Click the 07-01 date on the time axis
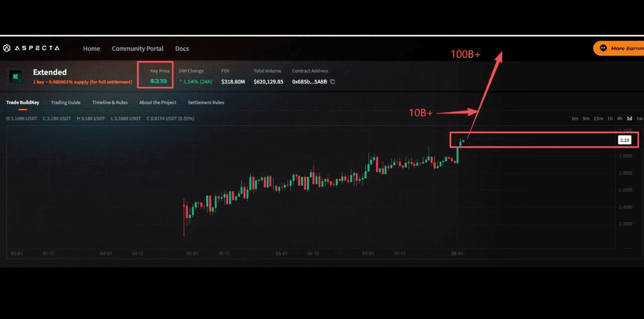Viewport: 644px width, 319px height. click(x=368, y=254)
